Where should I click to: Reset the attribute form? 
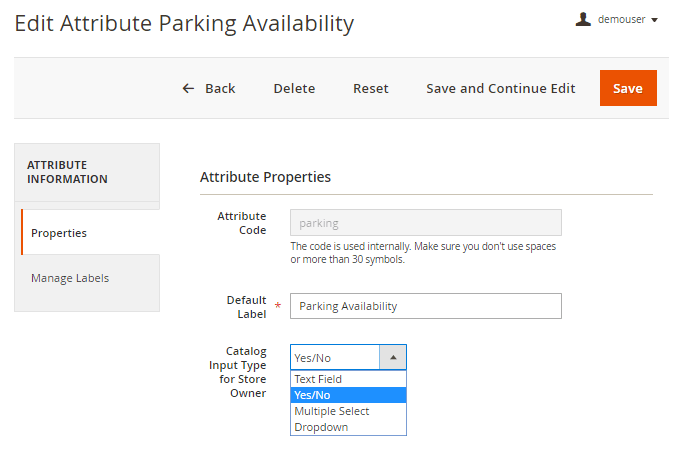[371, 88]
